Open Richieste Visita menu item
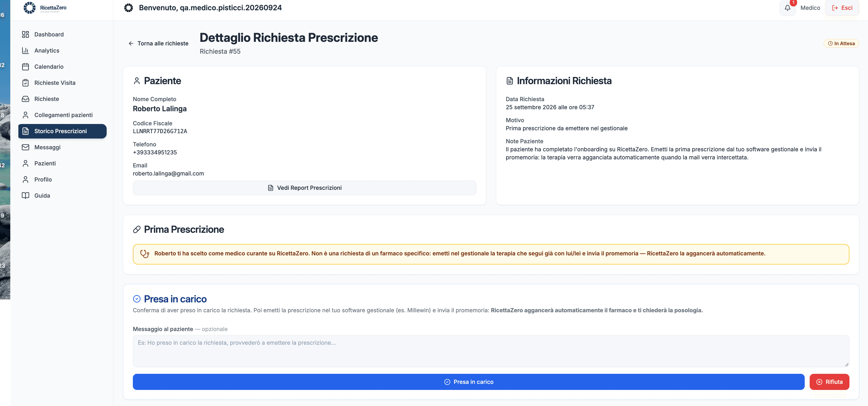868x406 pixels. click(62, 83)
